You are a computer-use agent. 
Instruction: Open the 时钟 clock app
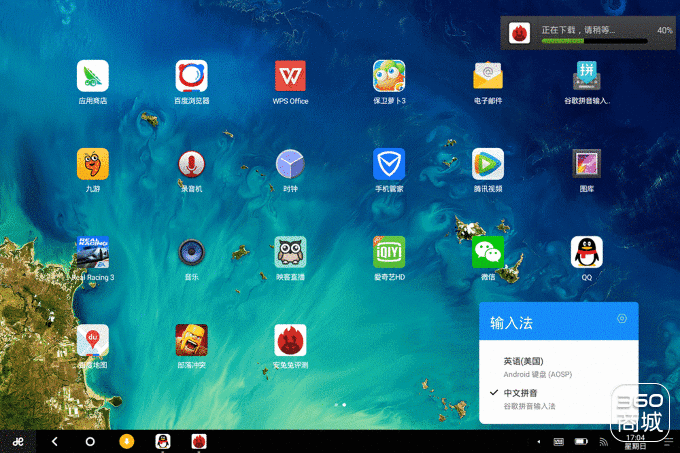coord(290,164)
